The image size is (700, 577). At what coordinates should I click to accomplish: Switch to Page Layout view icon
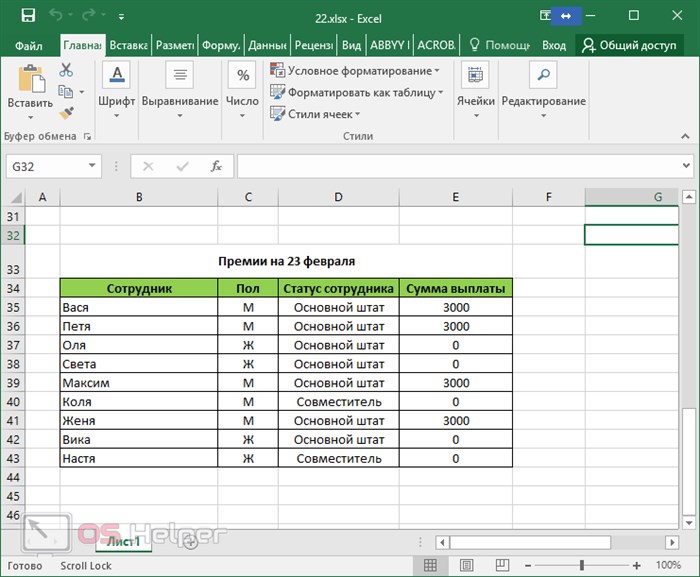point(467,565)
